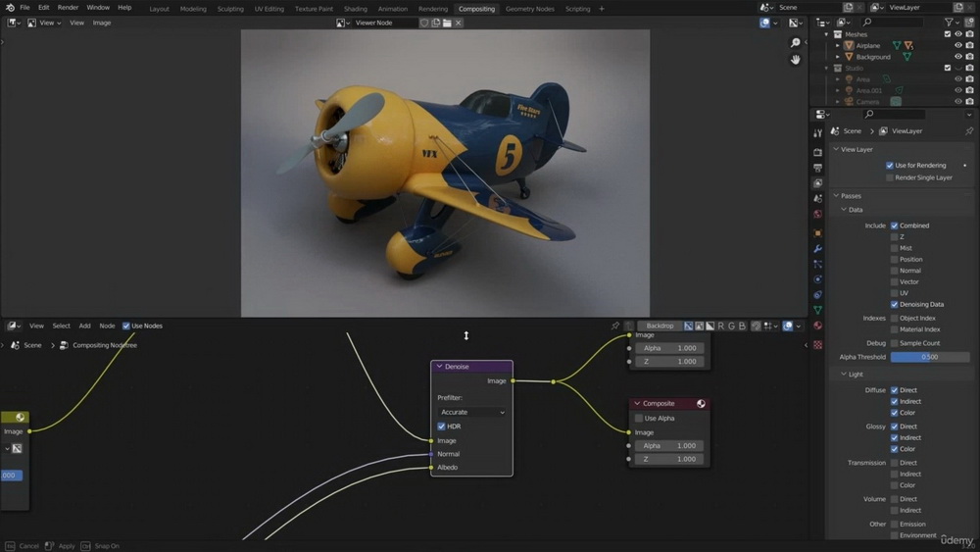Screen dimensions: 980x552
Task: Disable the Denoising Data checkbox
Action: tap(895, 305)
